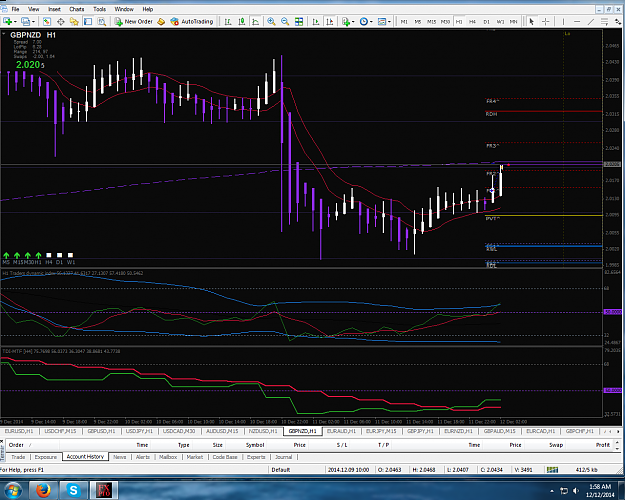The height and width of the screenshot is (500, 625).
Task: Click the Default profile in status bar
Action: coord(281,470)
